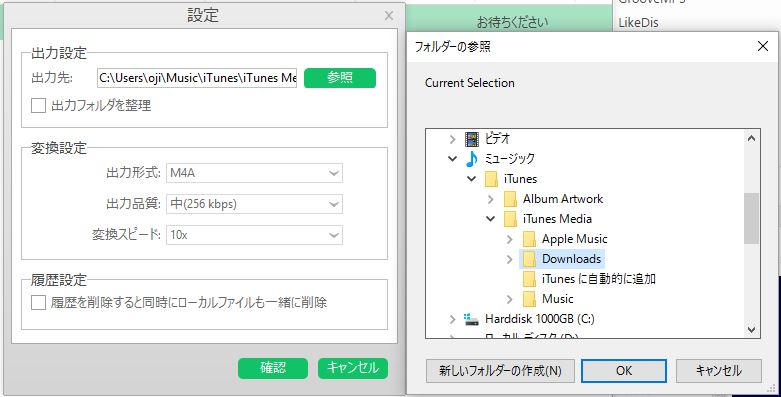This screenshot has height=397, width=781.
Task: Open the 出力形式 M4A dropdown
Action: pyautogui.click(x=255, y=173)
